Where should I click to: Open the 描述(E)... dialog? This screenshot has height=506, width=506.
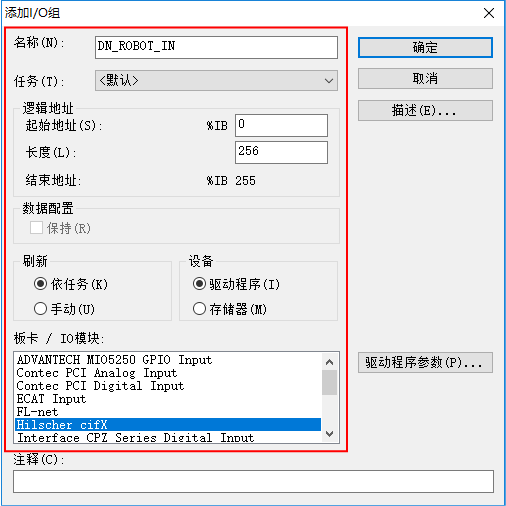click(x=425, y=110)
